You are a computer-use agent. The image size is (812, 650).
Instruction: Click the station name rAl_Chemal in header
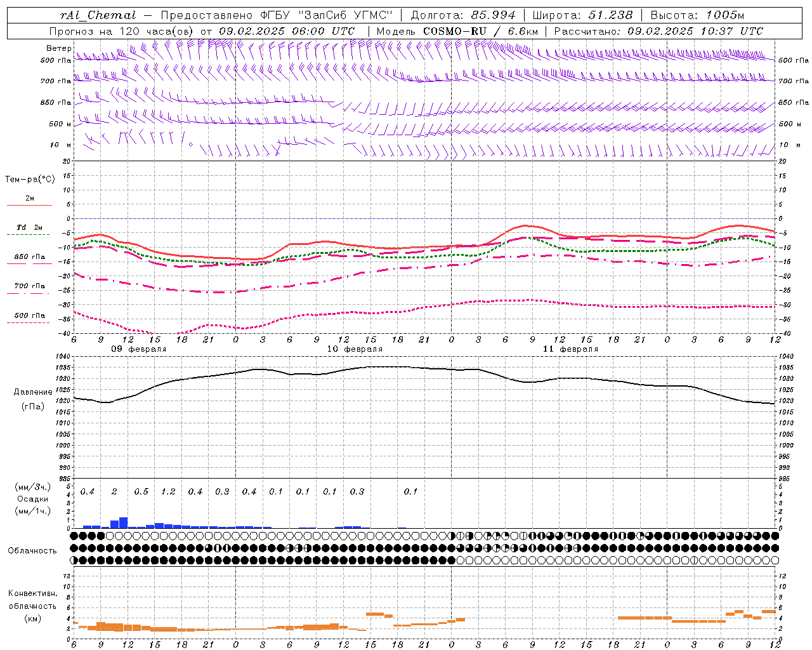pyautogui.click(x=98, y=15)
